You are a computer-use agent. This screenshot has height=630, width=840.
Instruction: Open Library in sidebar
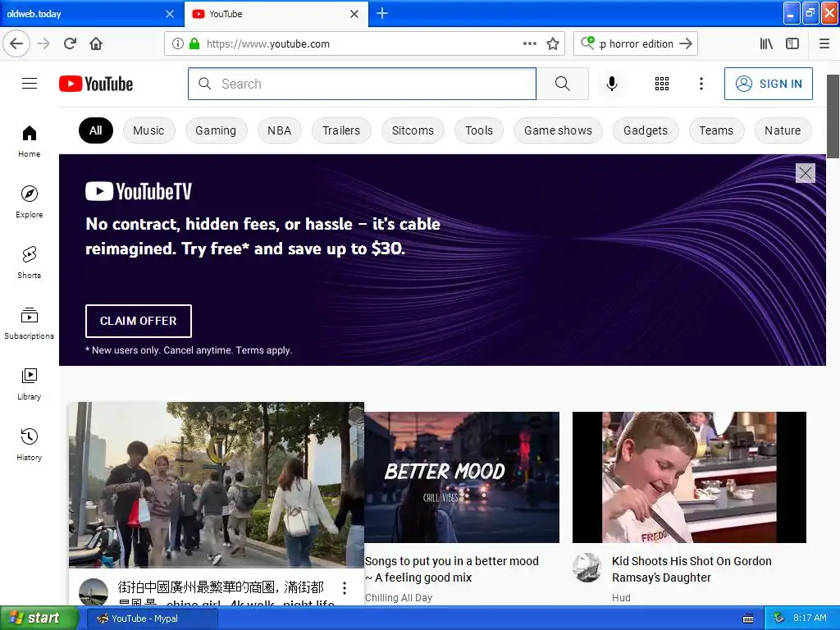tap(29, 384)
